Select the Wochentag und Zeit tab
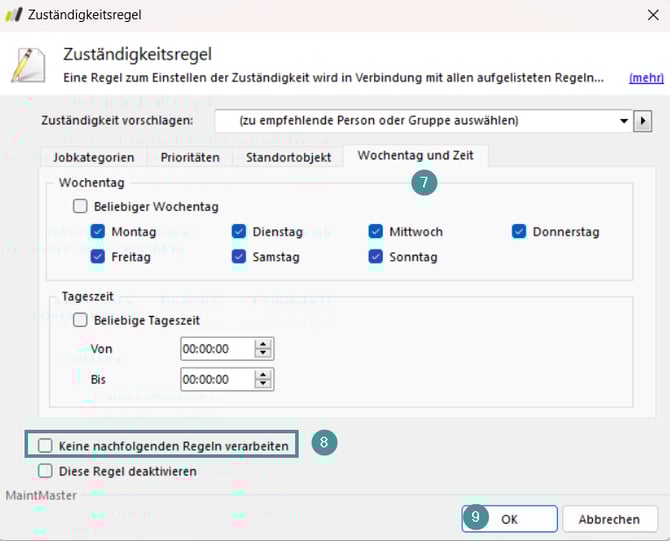The width and height of the screenshot is (670, 541). click(x=415, y=156)
